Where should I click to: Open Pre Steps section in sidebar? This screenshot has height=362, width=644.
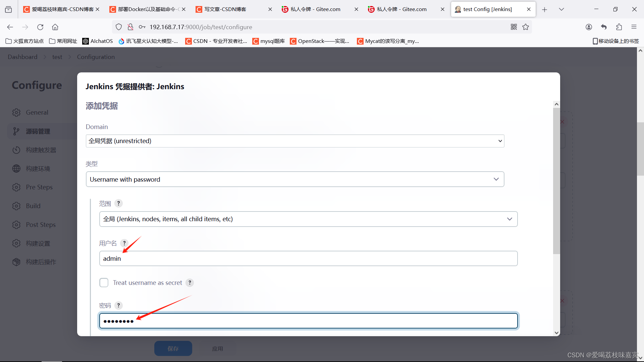39,187
